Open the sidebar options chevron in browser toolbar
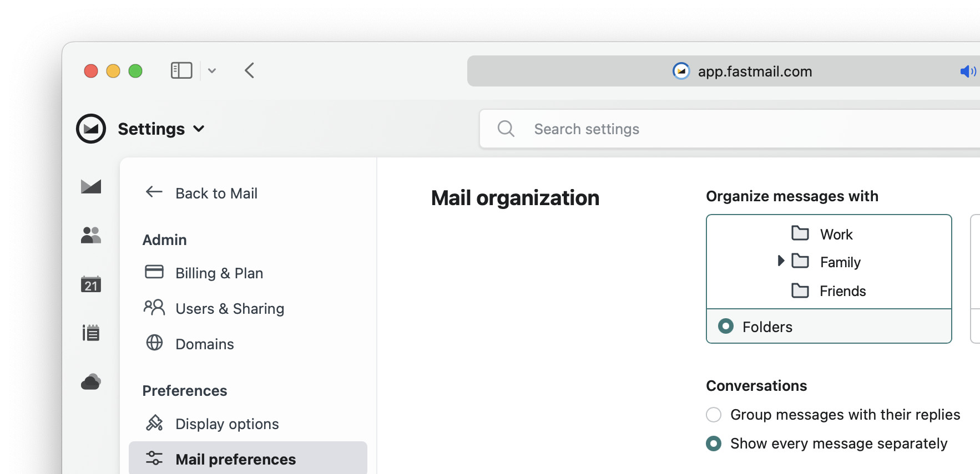 click(212, 70)
